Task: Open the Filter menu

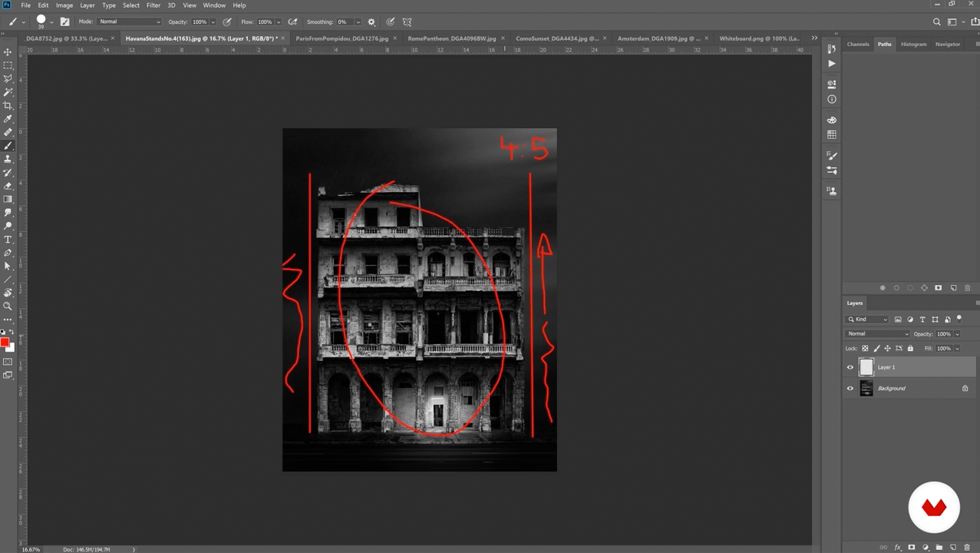Action: (153, 5)
